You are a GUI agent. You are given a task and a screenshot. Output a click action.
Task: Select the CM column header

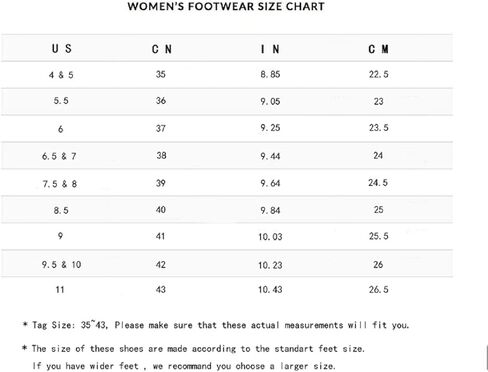coord(378,49)
